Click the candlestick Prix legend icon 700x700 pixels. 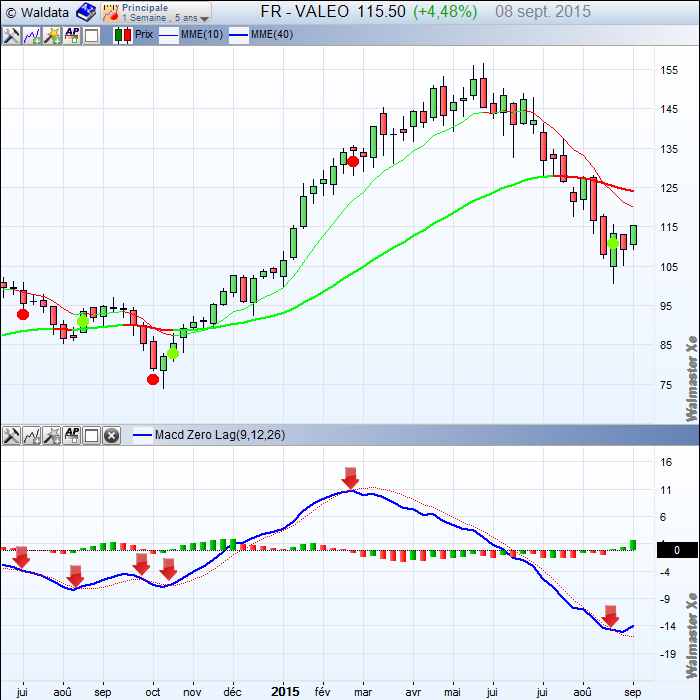click(x=123, y=35)
